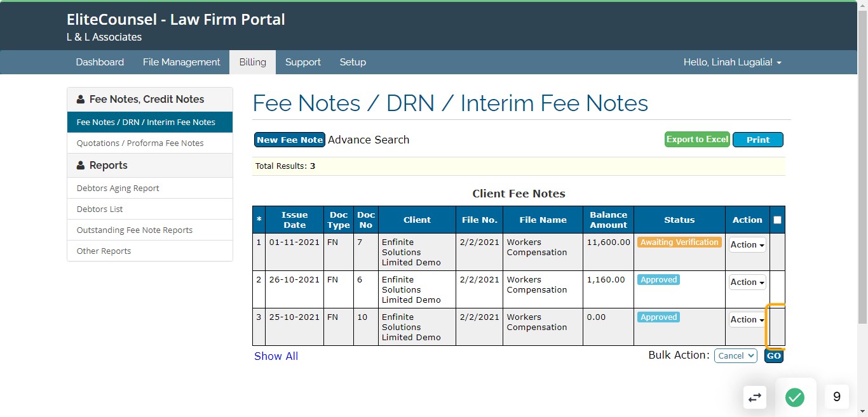The height and width of the screenshot is (417, 868).
Task: Open Action dropdown for Doc No 7
Action: pyautogui.click(x=747, y=244)
